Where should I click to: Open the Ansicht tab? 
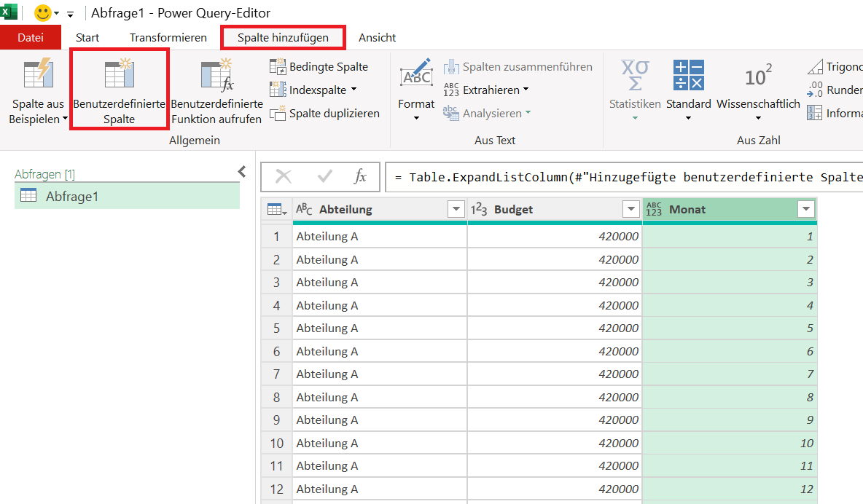377,37
